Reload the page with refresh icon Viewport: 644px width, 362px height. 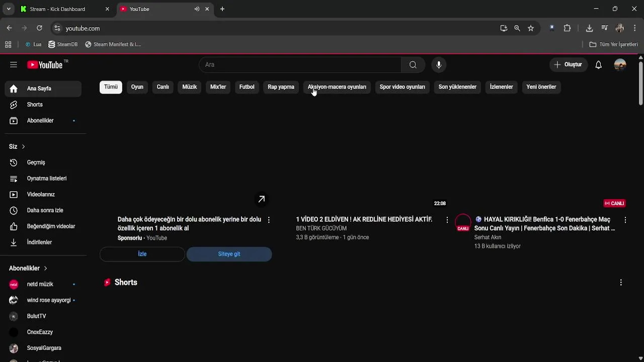[x=39, y=28]
